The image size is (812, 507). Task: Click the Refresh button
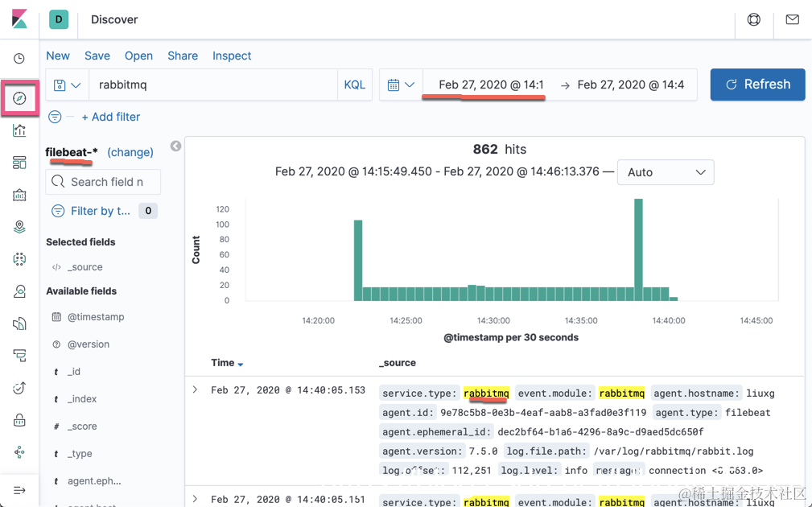point(757,84)
